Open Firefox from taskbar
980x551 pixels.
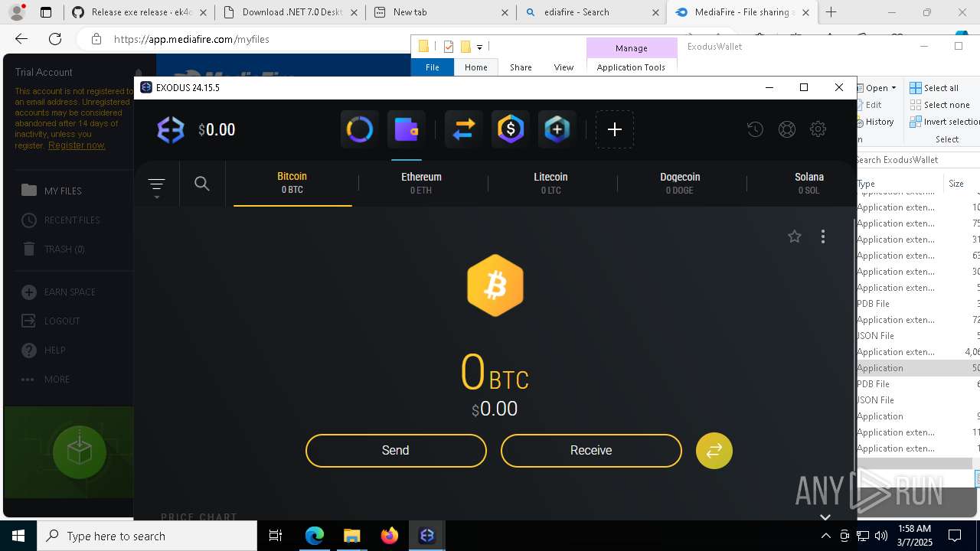pos(389,536)
